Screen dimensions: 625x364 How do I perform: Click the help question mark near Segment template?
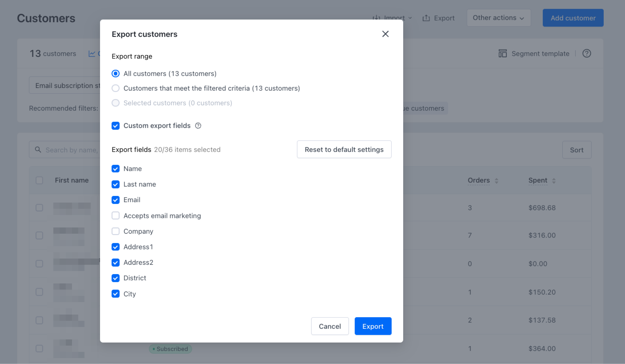(x=586, y=53)
